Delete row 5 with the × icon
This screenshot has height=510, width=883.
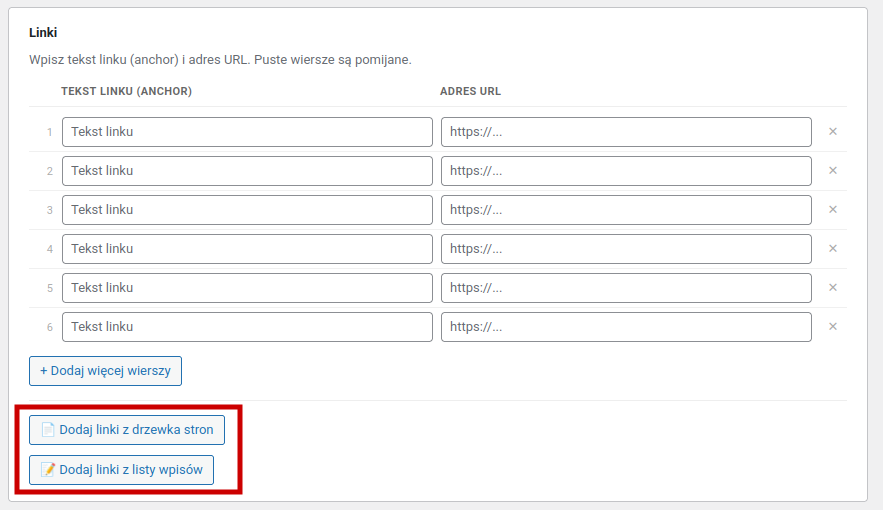832,288
